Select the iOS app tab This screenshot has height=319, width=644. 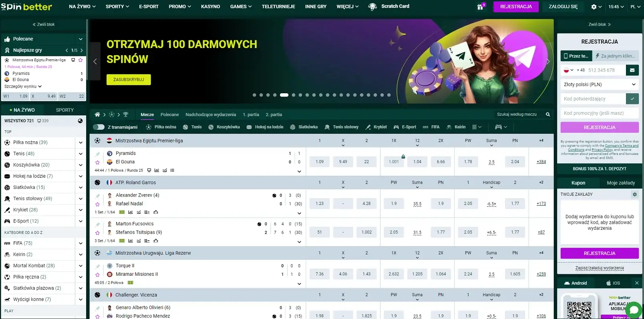(613, 283)
